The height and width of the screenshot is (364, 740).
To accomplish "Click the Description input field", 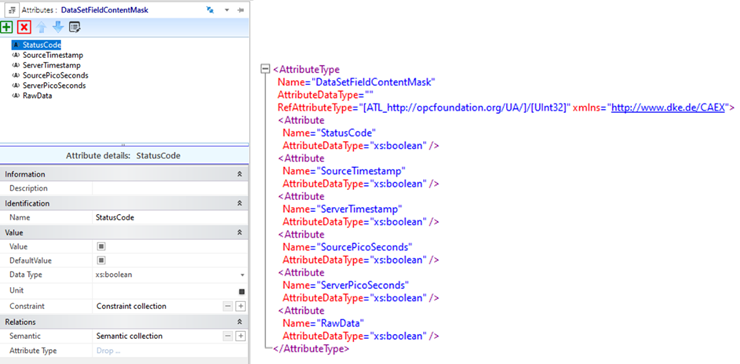I will (x=170, y=188).
